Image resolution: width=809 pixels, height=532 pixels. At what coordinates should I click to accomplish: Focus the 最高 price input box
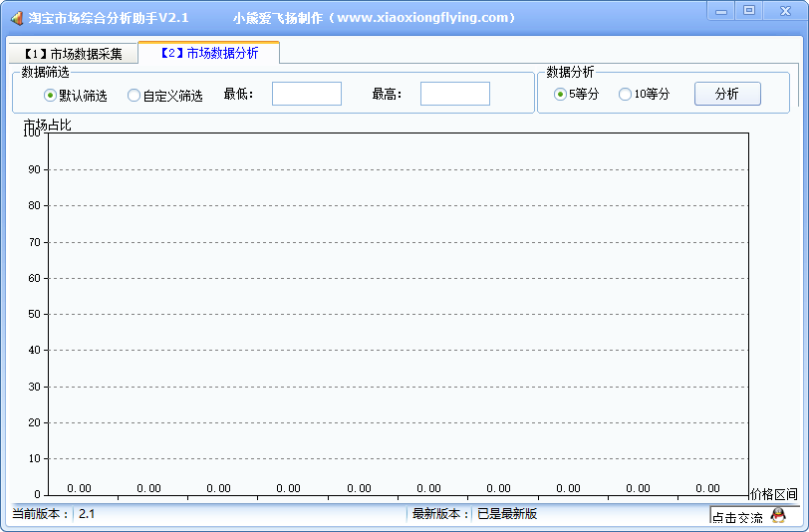coord(454,94)
